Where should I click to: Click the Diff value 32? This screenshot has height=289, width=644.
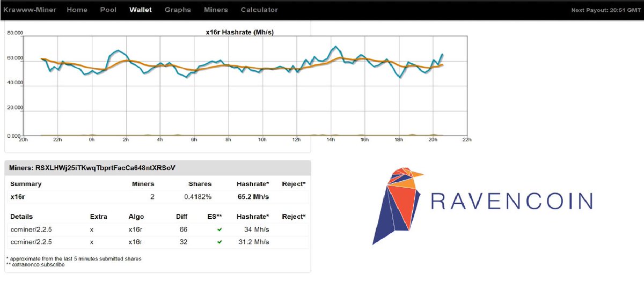coord(182,242)
